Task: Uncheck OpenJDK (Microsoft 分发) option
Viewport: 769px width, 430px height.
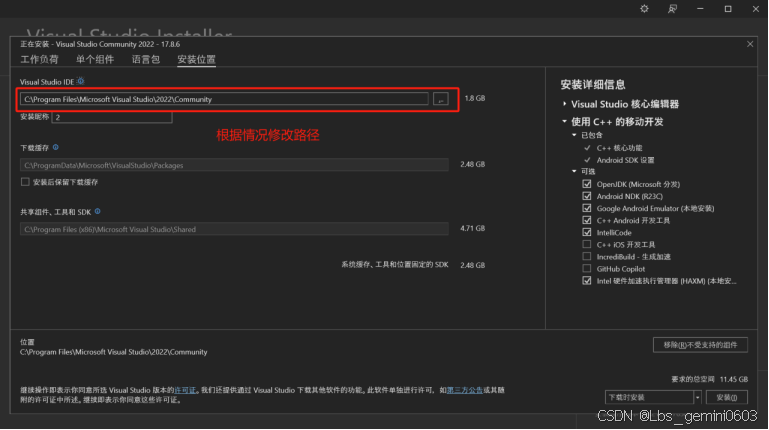Action: point(587,184)
